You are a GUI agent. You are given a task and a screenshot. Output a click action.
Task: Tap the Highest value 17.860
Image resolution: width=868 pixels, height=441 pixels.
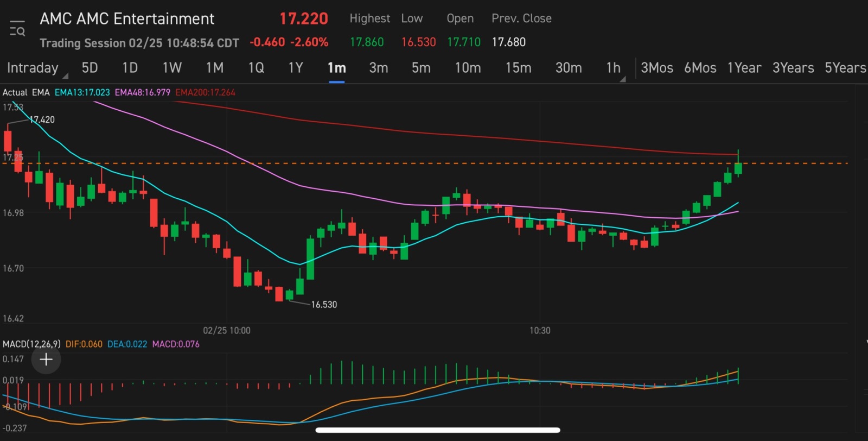(367, 42)
